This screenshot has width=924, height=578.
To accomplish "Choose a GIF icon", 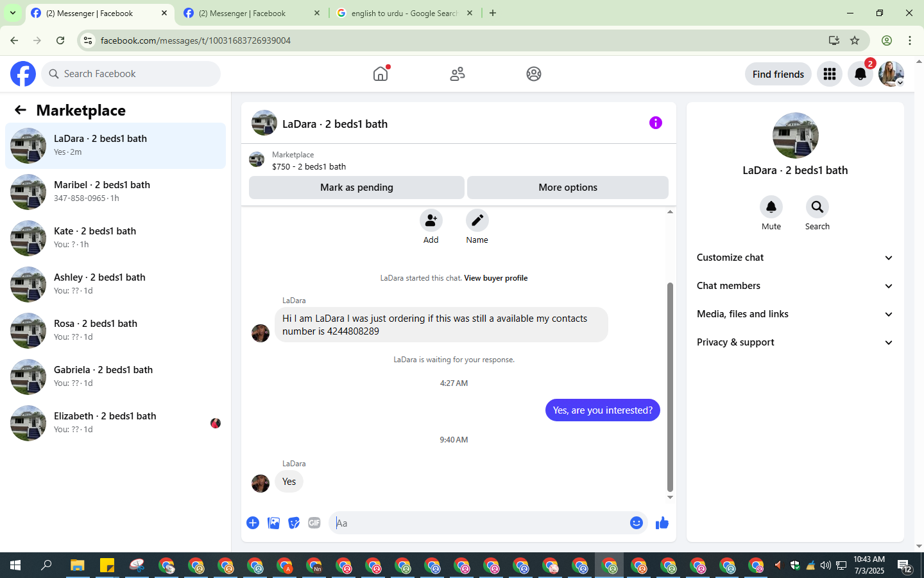I will pos(314,523).
